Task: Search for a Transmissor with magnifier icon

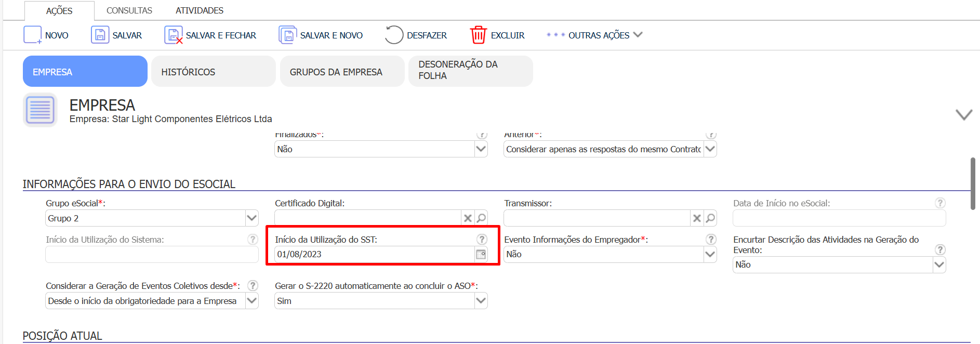Action: [710, 218]
